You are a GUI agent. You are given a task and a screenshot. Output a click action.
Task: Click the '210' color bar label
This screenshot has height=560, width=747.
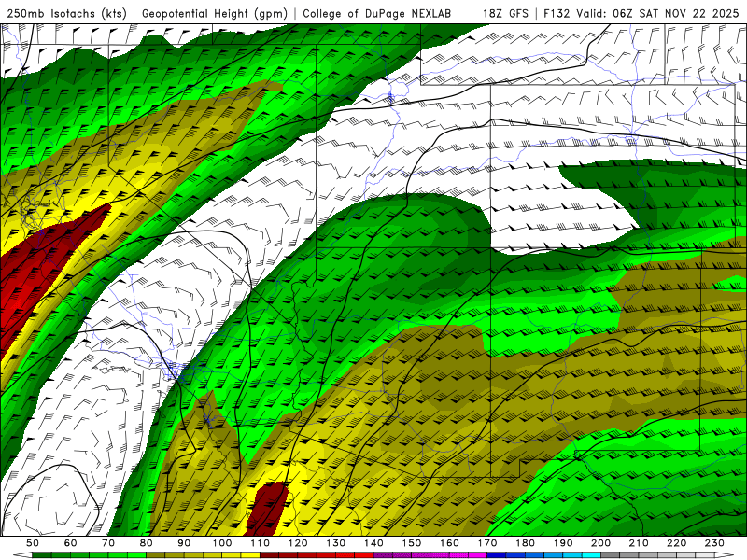[x=639, y=543]
